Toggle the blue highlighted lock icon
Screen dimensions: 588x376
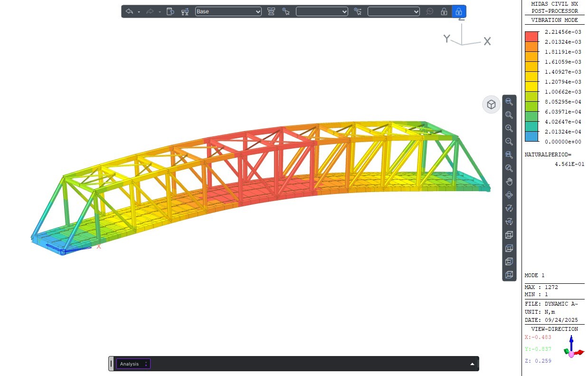459,11
